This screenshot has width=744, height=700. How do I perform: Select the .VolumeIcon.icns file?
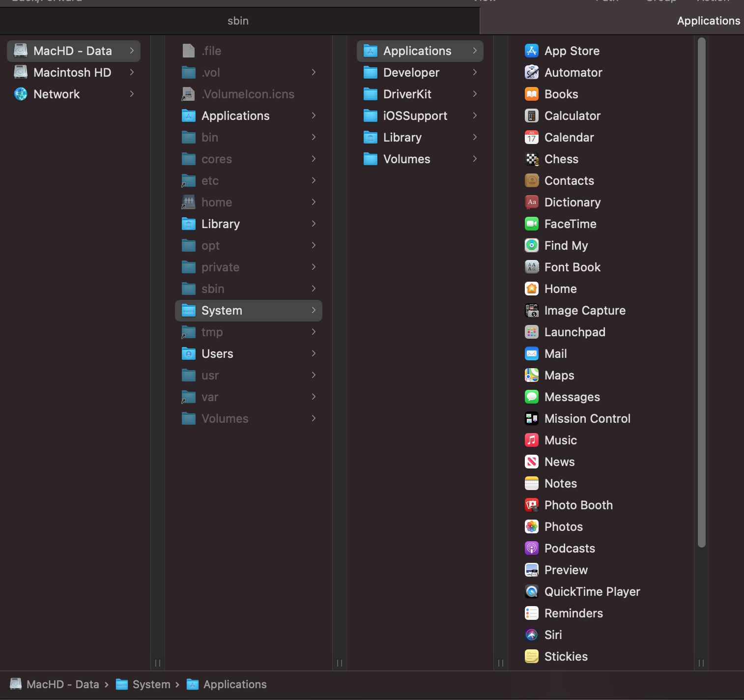point(249,94)
